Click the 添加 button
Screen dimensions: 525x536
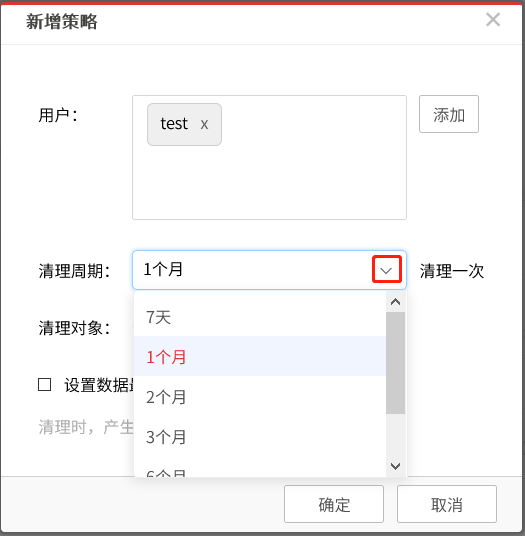tap(449, 114)
